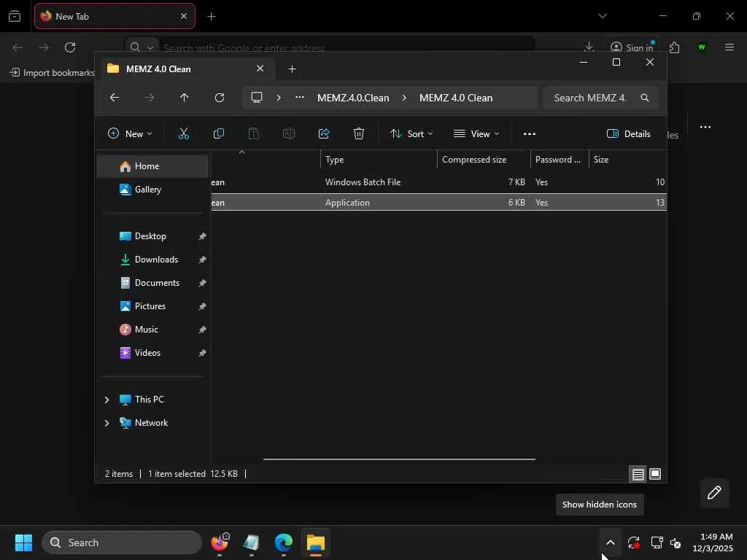Navigate back in File Explorer
This screenshot has width=747, height=560.
[115, 98]
